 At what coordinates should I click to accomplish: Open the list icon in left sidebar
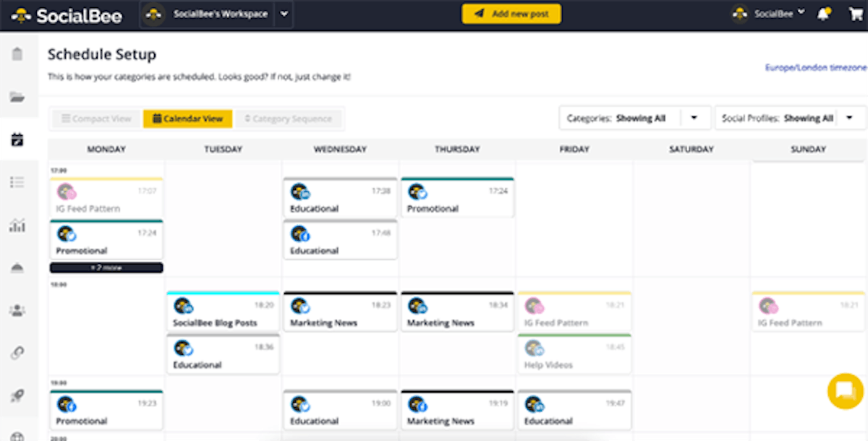click(17, 182)
